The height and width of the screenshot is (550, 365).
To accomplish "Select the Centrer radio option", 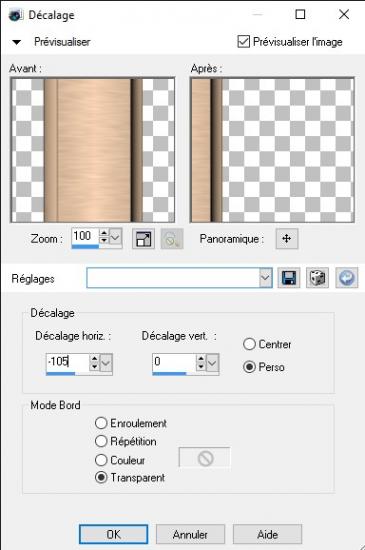I will pos(249,344).
